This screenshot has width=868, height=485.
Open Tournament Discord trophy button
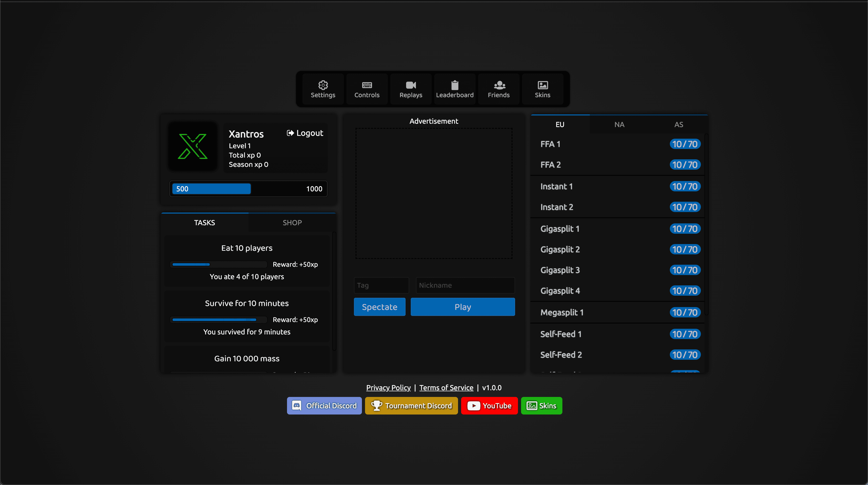[411, 405]
